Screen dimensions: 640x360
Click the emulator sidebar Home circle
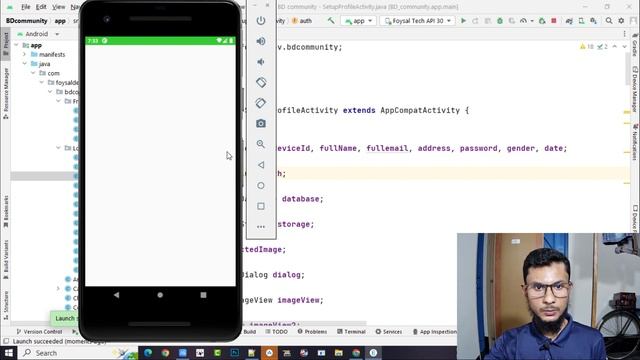261,185
